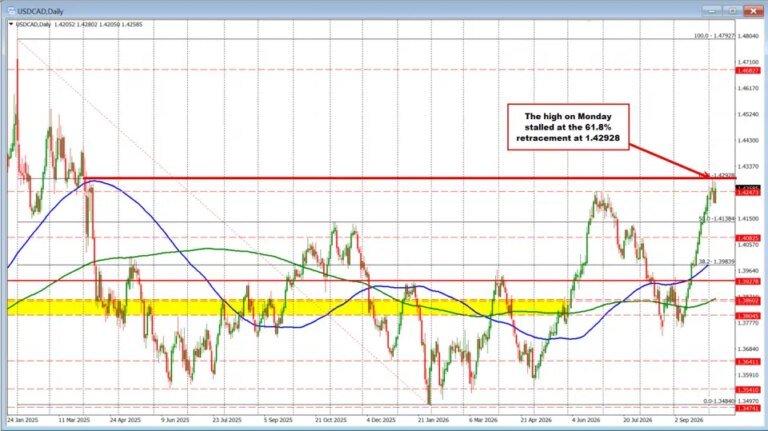Click the chart window icon in title bar
768x431 pixels.
pyautogui.click(x=11, y=11)
